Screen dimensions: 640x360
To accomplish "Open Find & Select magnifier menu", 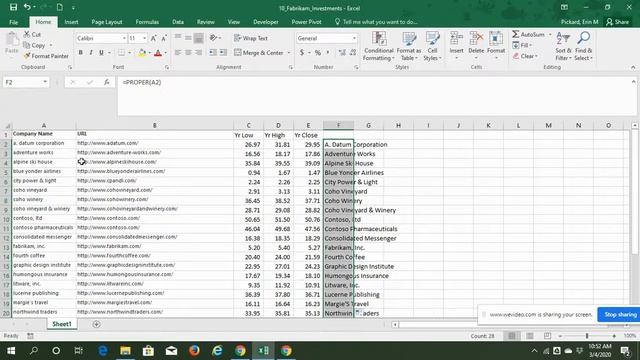I will click(x=583, y=46).
